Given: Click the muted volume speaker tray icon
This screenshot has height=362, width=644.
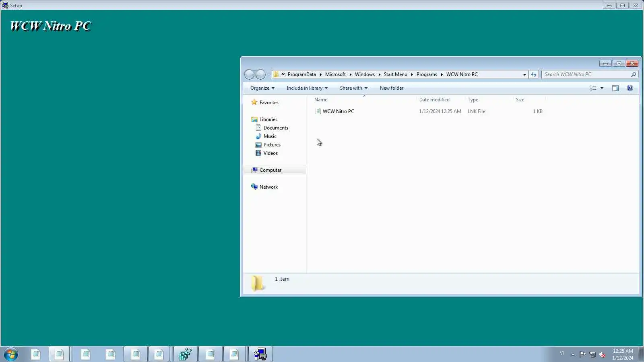Looking at the screenshot, I should [603, 354].
